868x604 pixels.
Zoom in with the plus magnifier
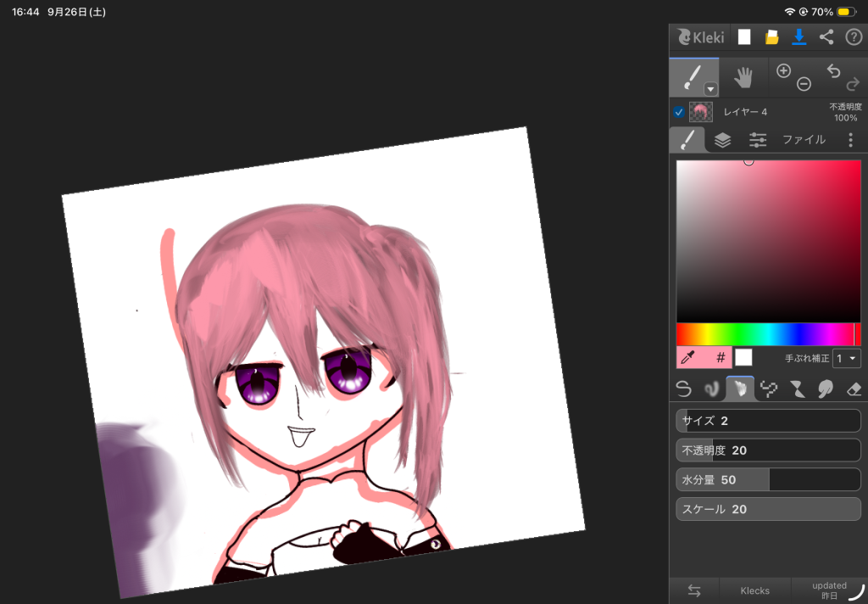click(x=783, y=71)
